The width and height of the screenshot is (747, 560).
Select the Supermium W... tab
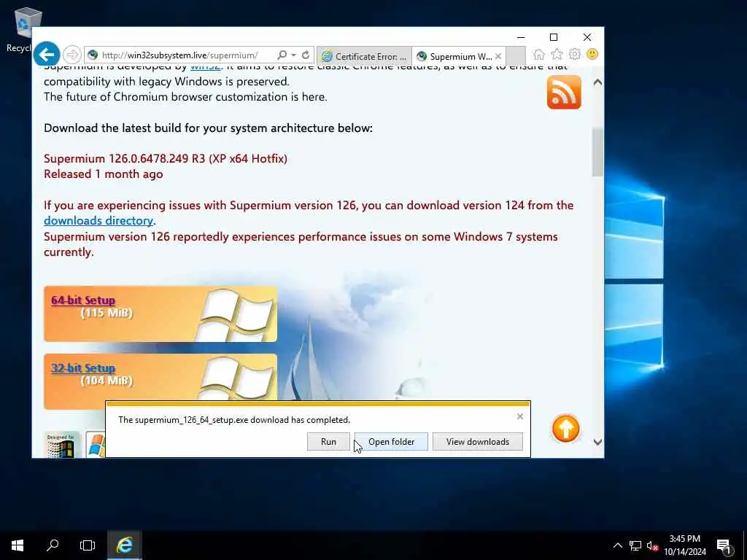(454, 56)
